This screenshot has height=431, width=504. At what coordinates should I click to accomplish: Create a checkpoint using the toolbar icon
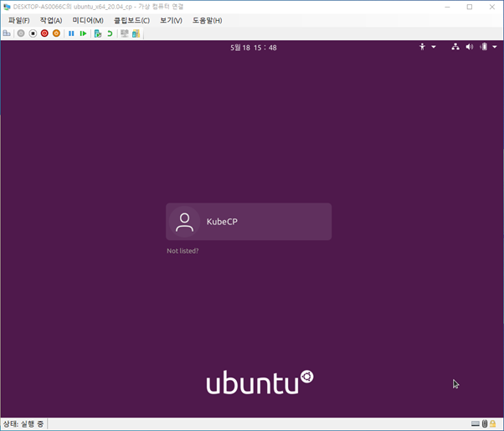pyautogui.click(x=98, y=33)
